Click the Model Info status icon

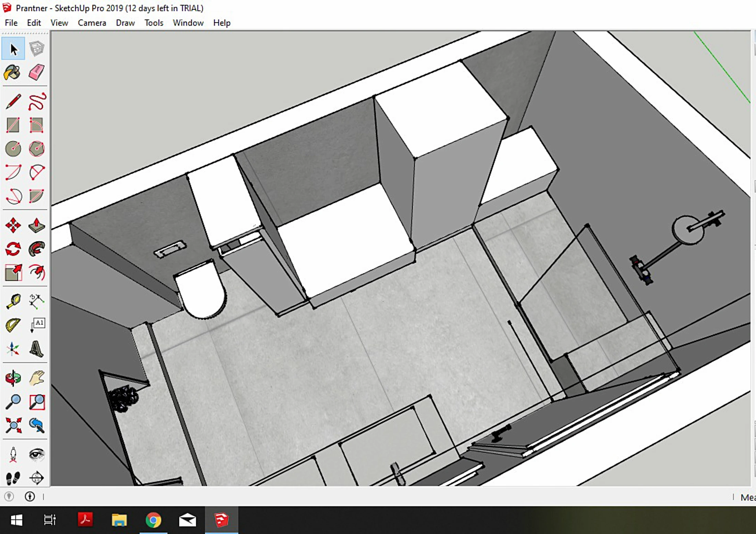30,496
